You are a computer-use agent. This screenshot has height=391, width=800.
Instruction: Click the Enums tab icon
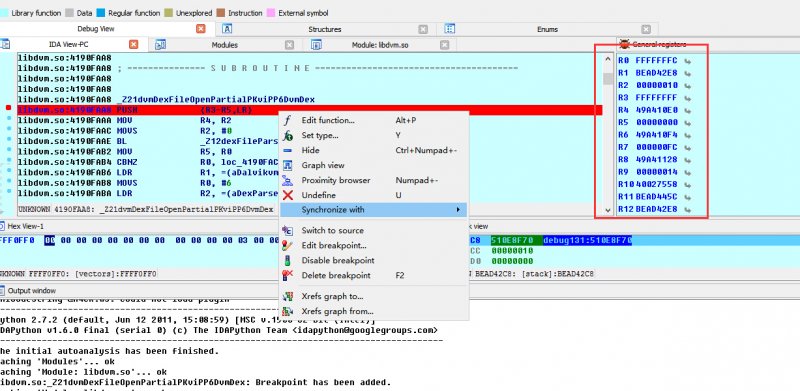point(449,29)
